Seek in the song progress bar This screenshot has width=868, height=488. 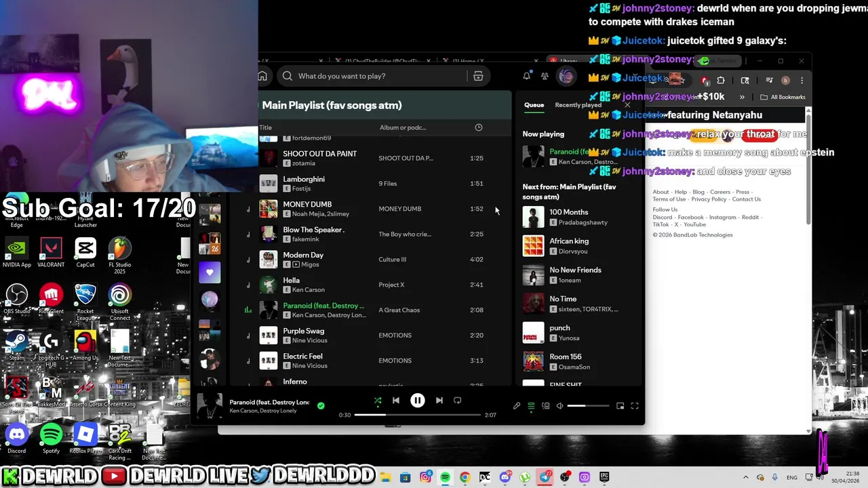417,415
